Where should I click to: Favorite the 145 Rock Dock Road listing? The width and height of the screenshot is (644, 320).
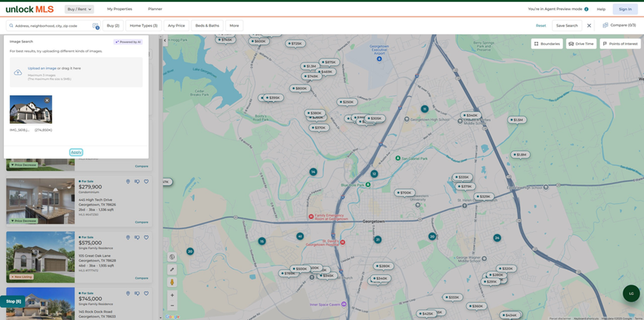pos(146,293)
